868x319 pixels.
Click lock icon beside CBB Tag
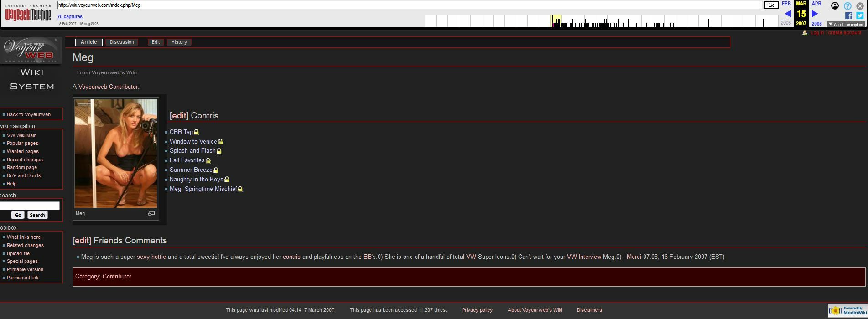(196, 132)
